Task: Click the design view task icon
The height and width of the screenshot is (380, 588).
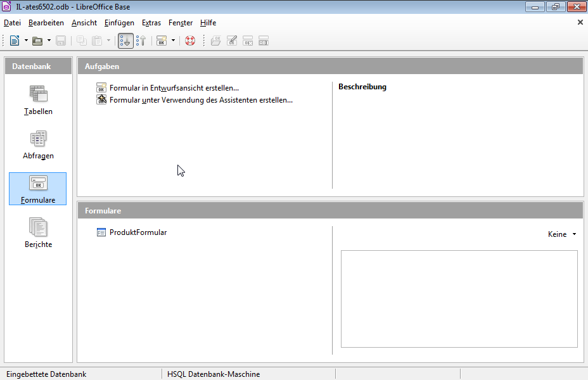Action: [101, 87]
